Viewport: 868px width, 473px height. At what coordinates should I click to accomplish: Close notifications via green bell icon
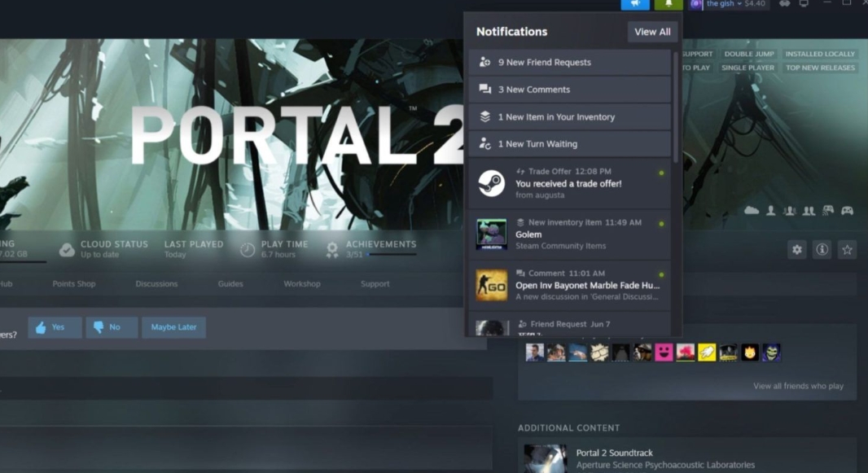(x=669, y=4)
